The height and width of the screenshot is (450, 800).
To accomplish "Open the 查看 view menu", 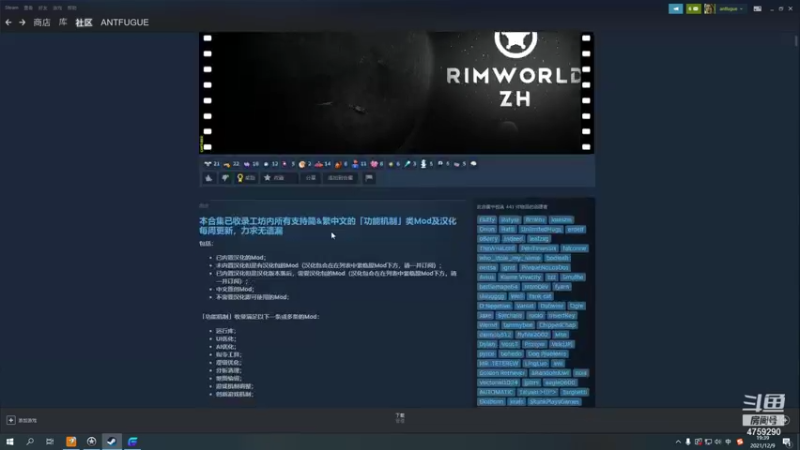I will pyautogui.click(x=28, y=8).
